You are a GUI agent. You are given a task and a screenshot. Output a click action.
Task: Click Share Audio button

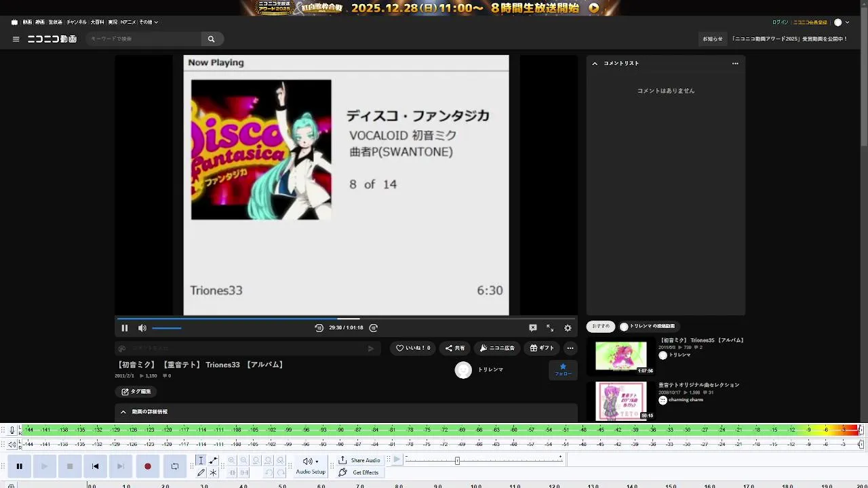359,460
